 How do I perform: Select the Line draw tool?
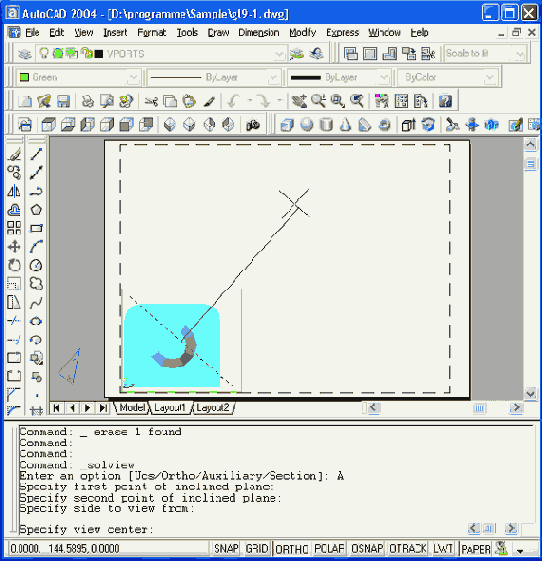point(36,154)
